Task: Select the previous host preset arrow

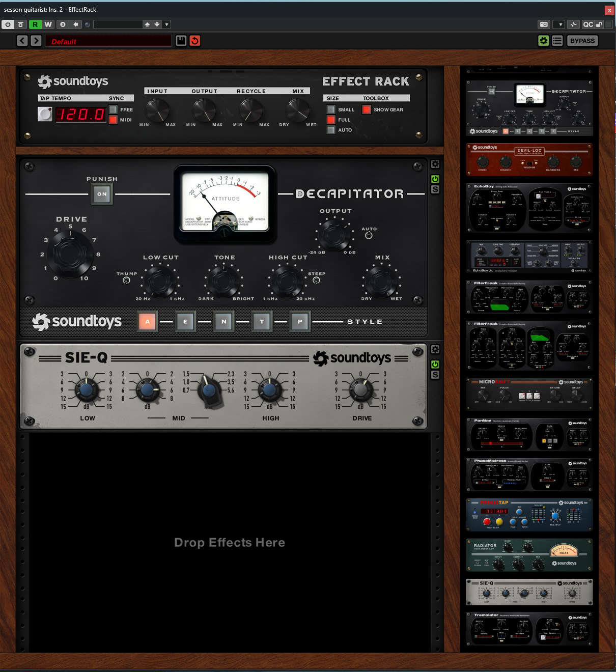Action: coord(147,24)
